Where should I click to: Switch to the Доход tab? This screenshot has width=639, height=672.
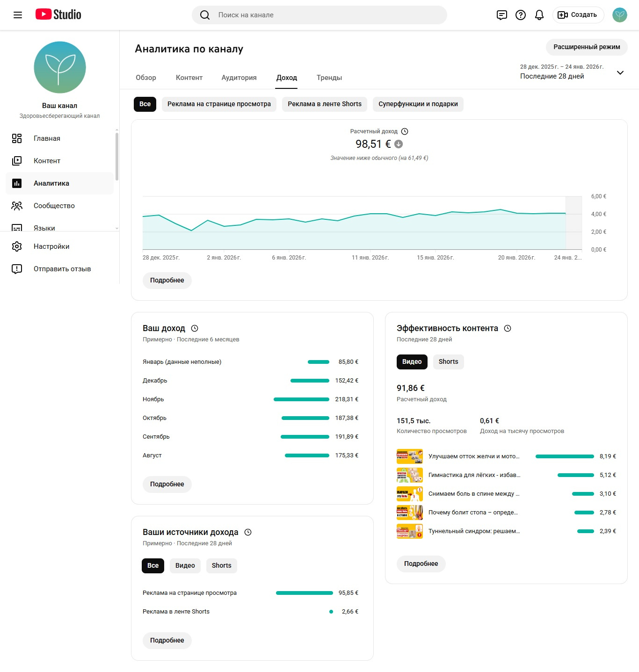coord(287,78)
